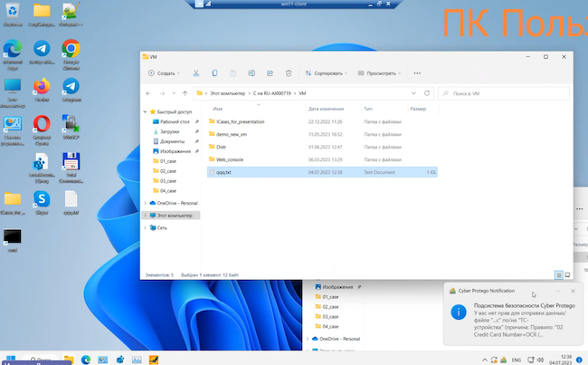This screenshot has width=588, height=365.
Task: Open the Microsoft Edge desktop shortcut
Action: click(x=13, y=54)
